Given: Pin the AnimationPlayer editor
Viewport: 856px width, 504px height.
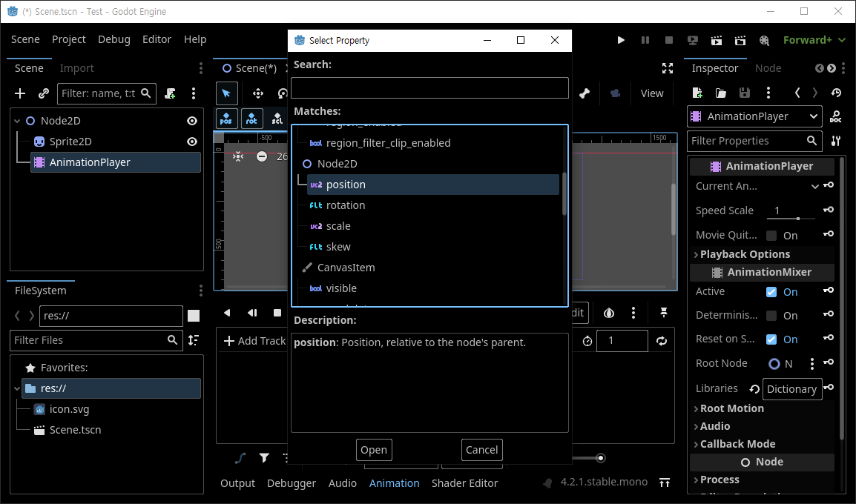Looking at the screenshot, I should (664, 313).
